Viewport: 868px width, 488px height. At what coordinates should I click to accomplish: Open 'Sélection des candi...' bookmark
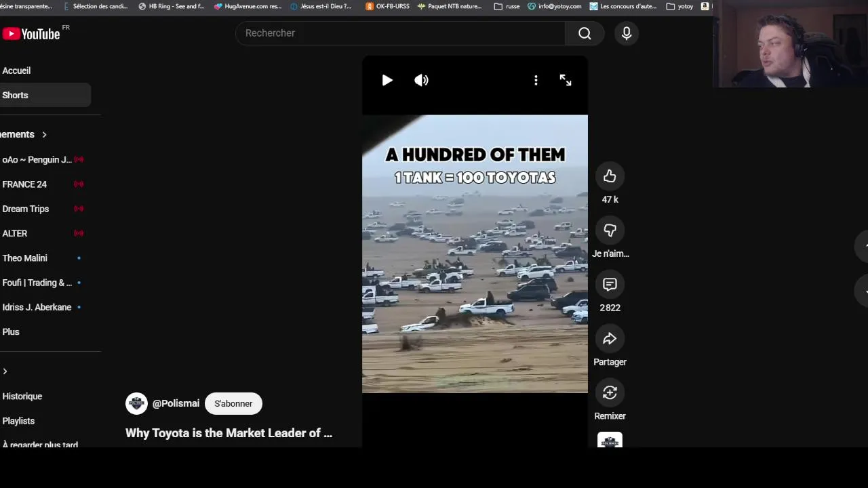95,6
